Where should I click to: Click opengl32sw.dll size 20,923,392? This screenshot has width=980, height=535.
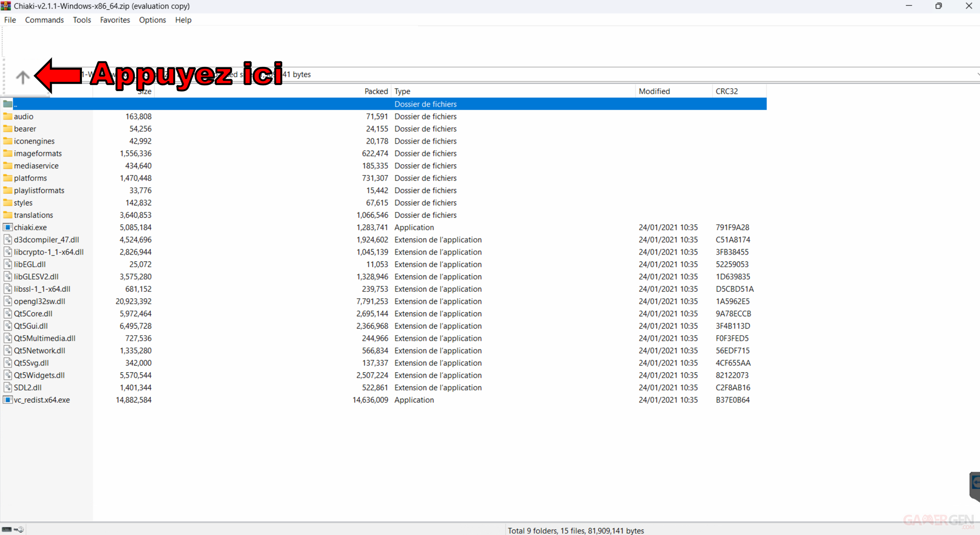pos(133,301)
